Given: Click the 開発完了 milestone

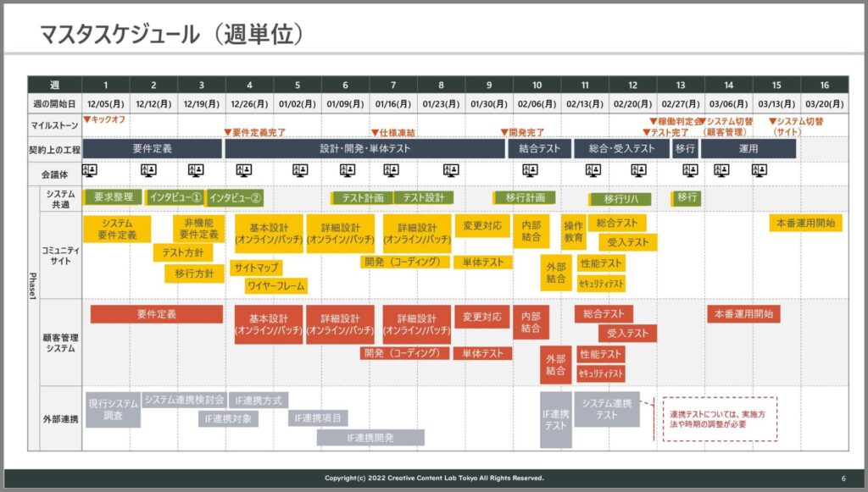Looking at the screenshot, I should click(521, 133).
